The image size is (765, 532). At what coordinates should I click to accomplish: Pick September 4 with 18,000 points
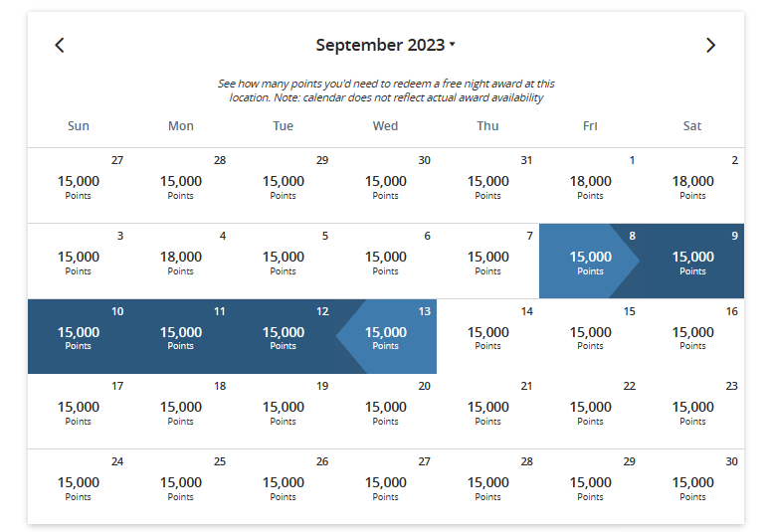[181, 262]
